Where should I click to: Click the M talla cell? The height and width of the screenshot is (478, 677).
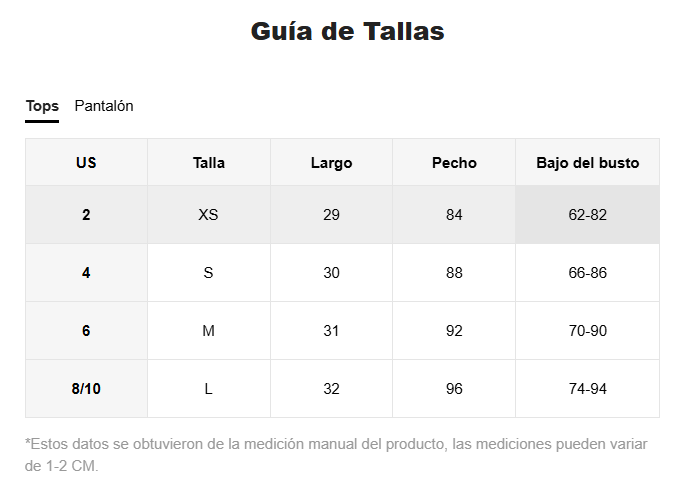pos(209,331)
